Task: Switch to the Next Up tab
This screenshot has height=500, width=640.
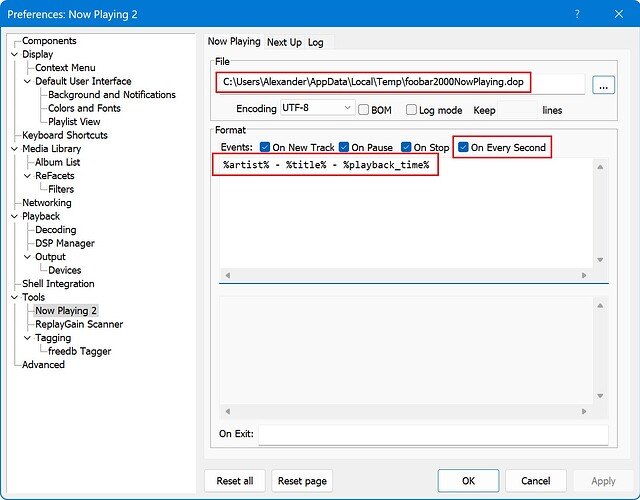Action: pos(284,42)
